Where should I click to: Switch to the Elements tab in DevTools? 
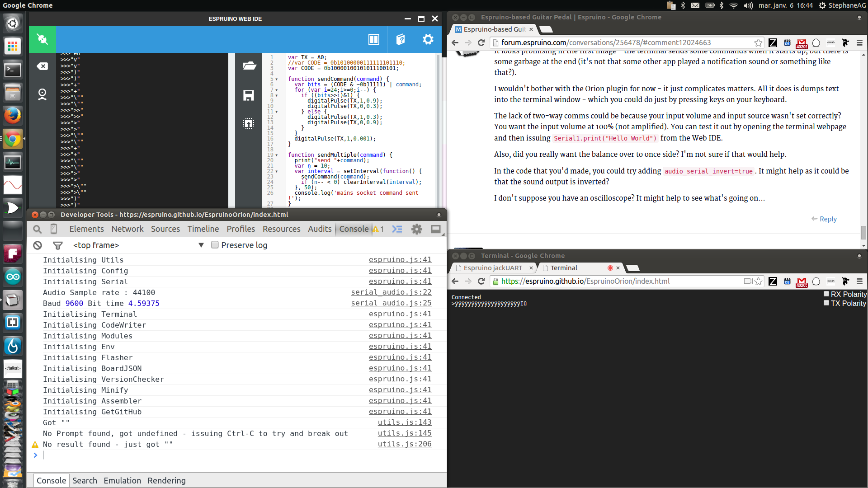click(x=86, y=229)
